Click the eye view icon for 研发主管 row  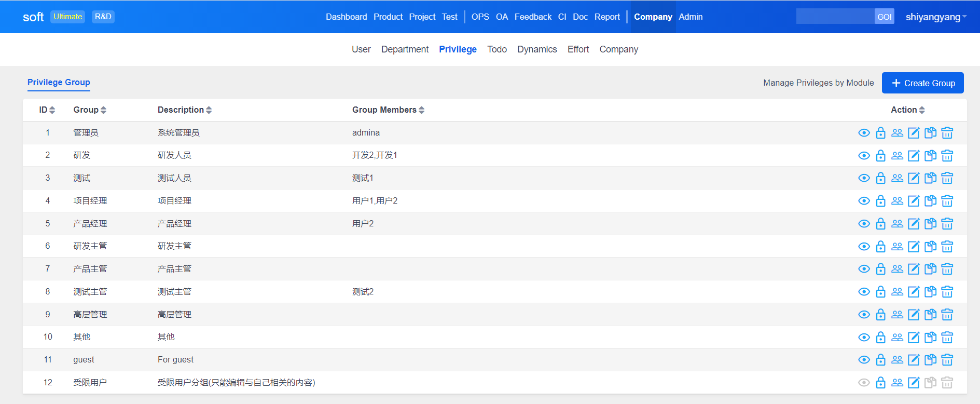(864, 247)
